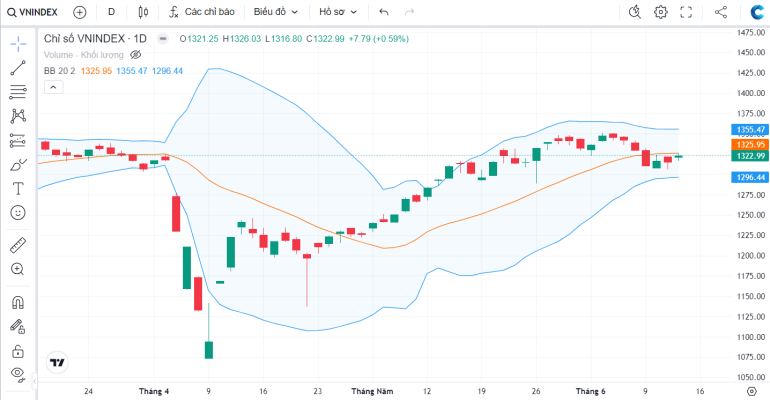The image size is (770, 400).
Task: Open Các chỉ báo indicators menu
Action: (x=202, y=12)
